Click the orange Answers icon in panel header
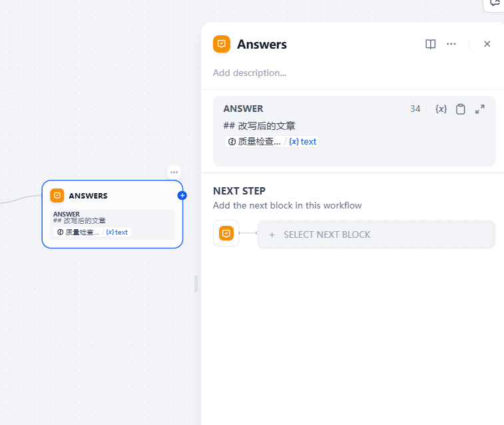 222,44
